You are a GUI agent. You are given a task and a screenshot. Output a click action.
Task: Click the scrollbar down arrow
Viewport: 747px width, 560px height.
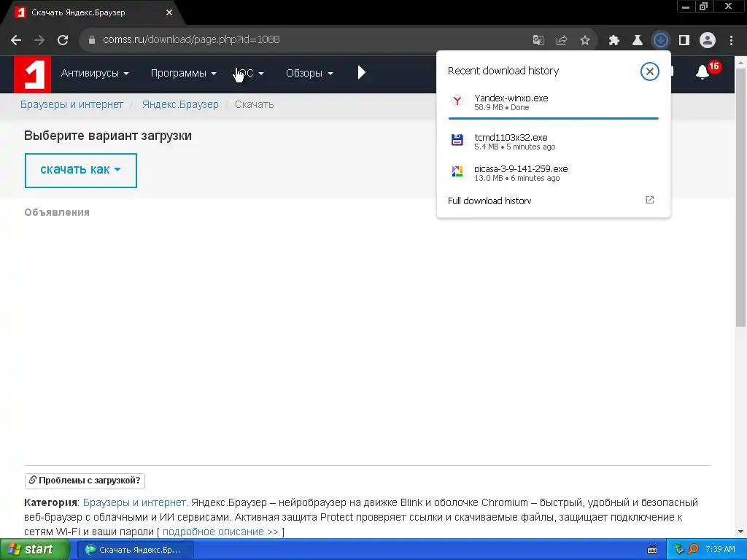click(x=740, y=532)
